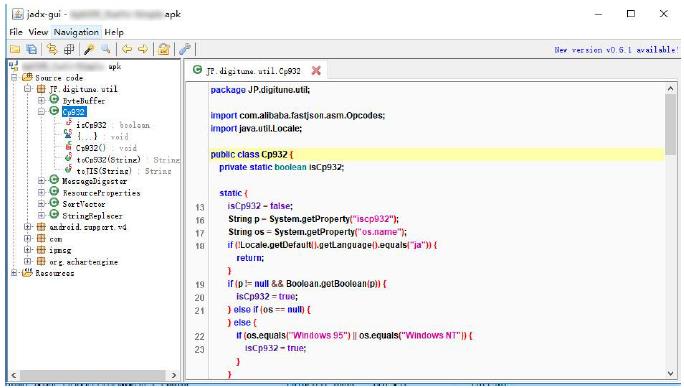Image resolution: width=684 pixels, height=388 pixels.
Task: Click the Open file toolbar icon
Action: tap(15, 49)
